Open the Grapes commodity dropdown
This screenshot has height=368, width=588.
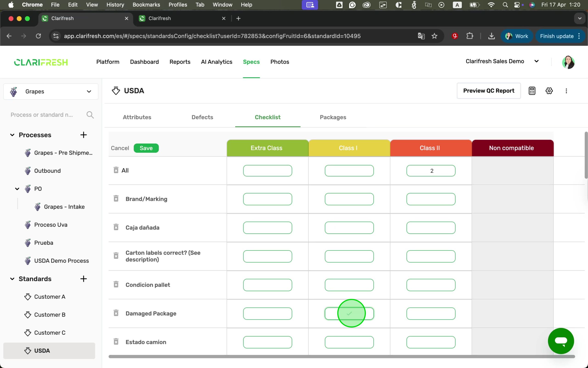pyautogui.click(x=51, y=92)
